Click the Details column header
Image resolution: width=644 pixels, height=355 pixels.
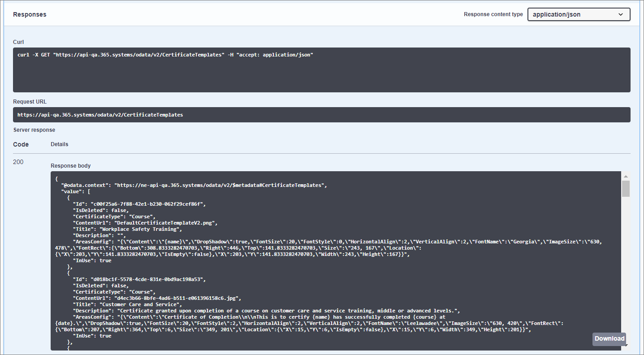pos(60,144)
